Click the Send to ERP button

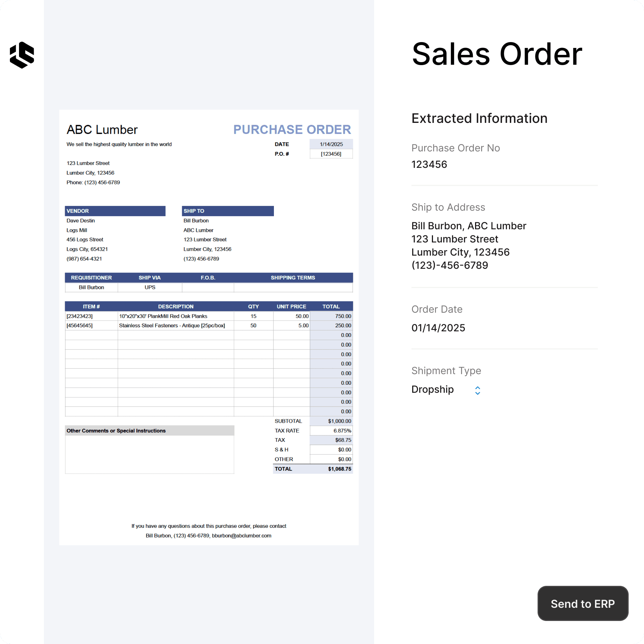[583, 603]
